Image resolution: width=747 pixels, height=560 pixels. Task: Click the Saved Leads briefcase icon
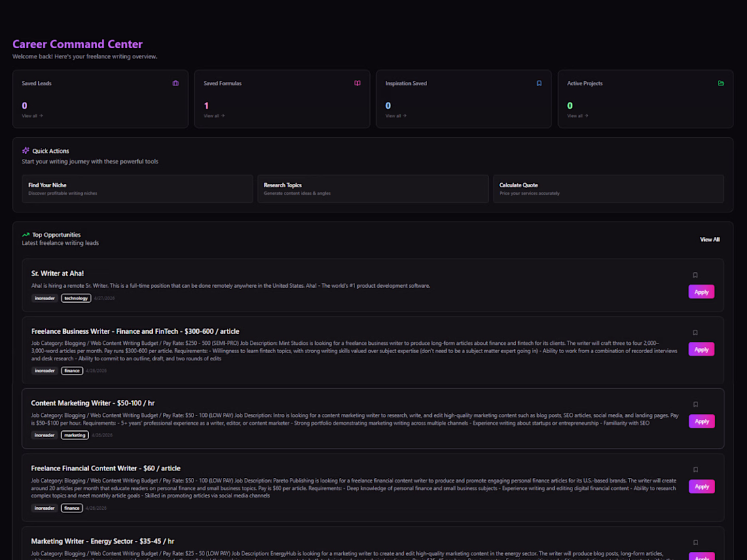pyautogui.click(x=175, y=83)
